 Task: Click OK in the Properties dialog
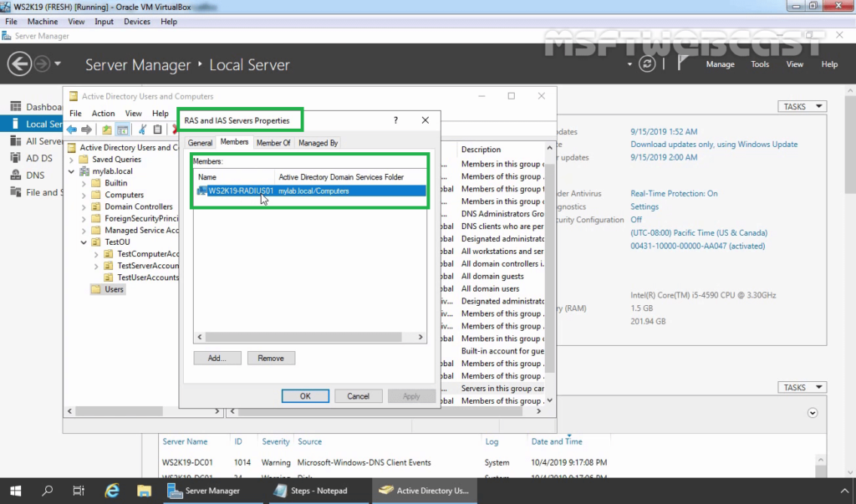coord(305,396)
